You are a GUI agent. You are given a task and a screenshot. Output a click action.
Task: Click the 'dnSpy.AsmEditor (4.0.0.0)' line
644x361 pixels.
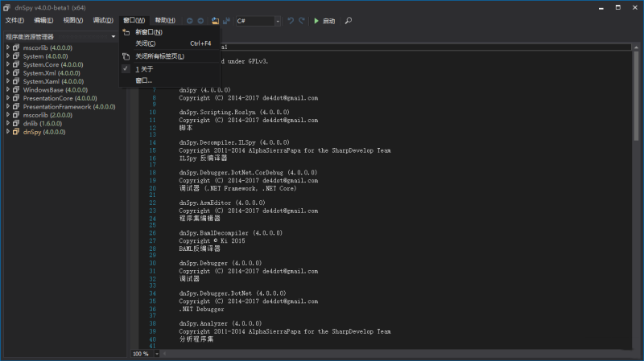[x=222, y=203]
